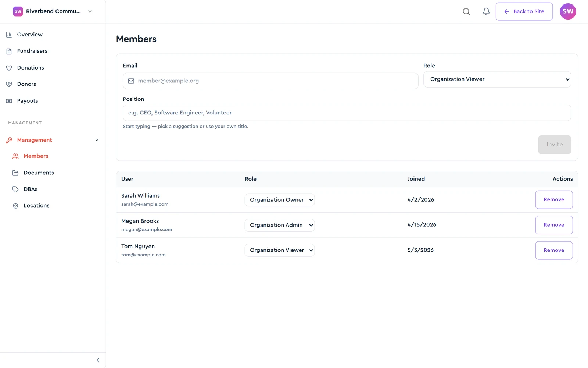Go to Payouts
Image resolution: width=588 pixels, height=368 pixels.
pyautogui.click(x=28, y=101)
